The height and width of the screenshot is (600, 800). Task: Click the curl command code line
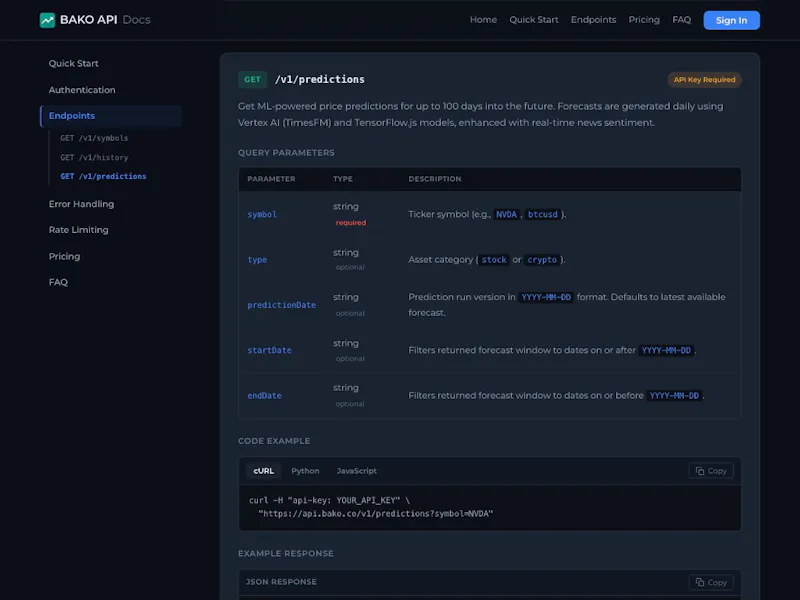click(x=329, y=501)
